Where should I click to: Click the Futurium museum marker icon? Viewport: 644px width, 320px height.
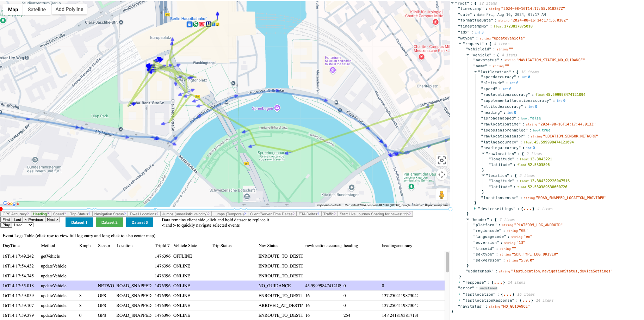(333, 70)
